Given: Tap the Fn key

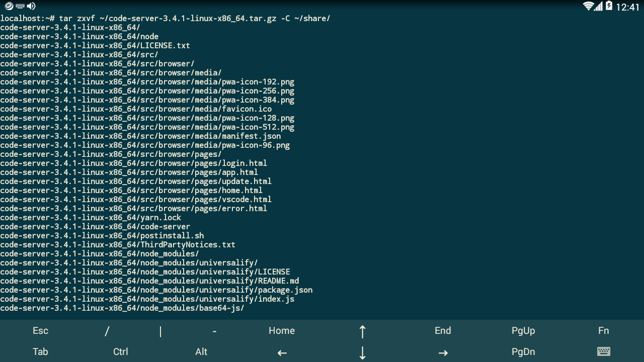Looking at the screenshot, I should coord(604,330).
